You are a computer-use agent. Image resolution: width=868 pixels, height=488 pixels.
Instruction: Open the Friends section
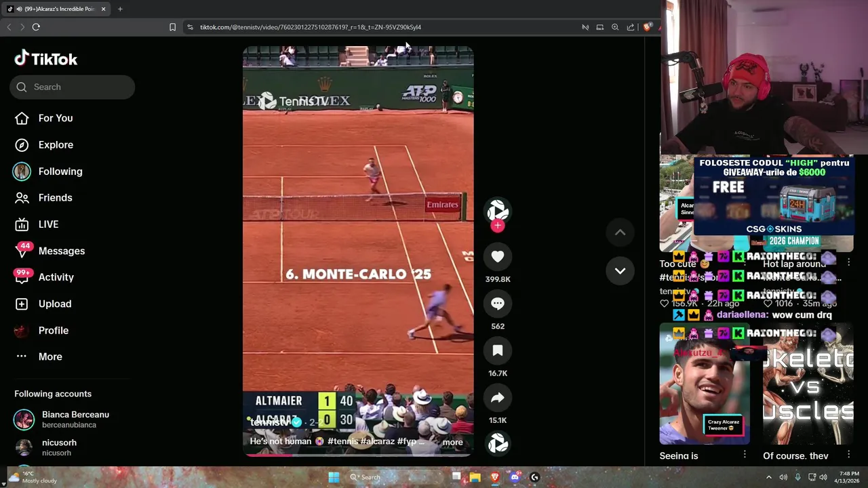(x=43, y=198)
